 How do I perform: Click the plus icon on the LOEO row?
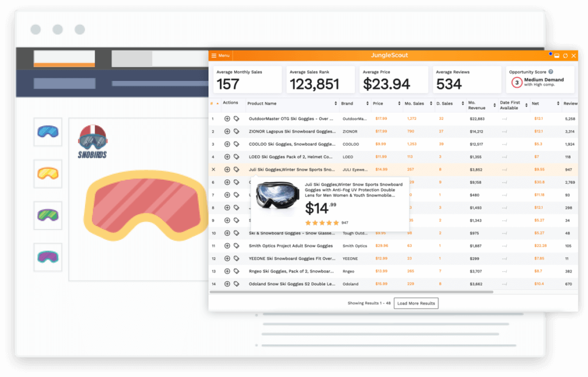pos(227,157)
